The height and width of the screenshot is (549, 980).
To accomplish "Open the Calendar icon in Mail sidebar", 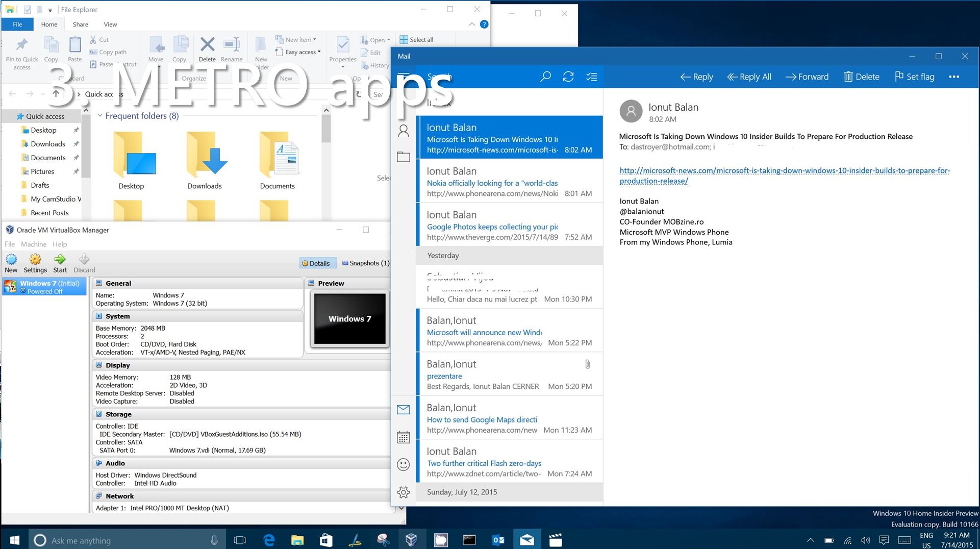I will click(x=403, y=437).
